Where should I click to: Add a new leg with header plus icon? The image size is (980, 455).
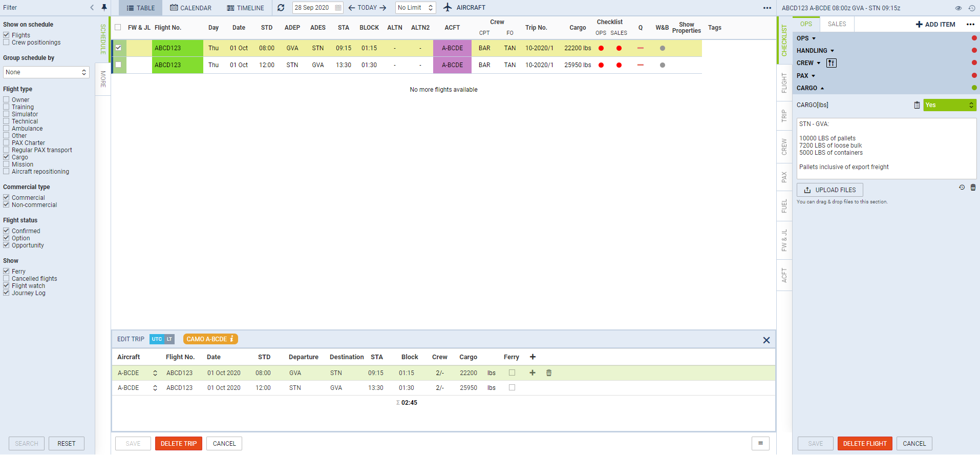[x=532, y=357]
